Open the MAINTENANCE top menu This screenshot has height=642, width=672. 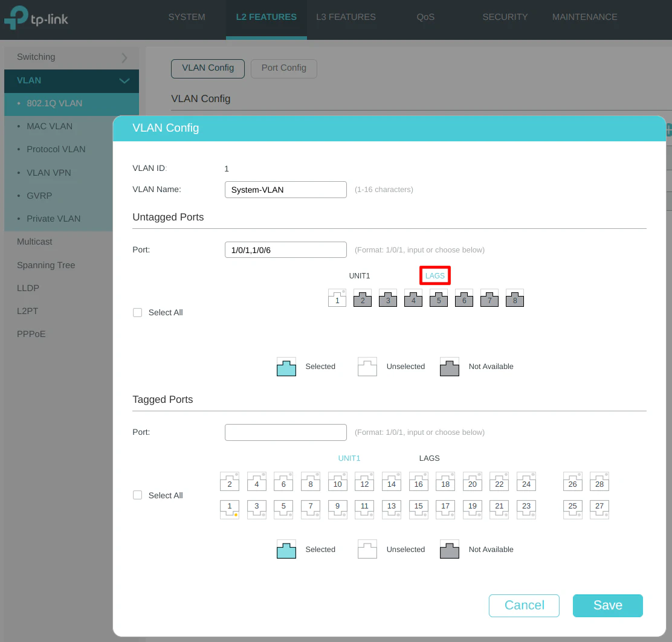tap(584, 17)
